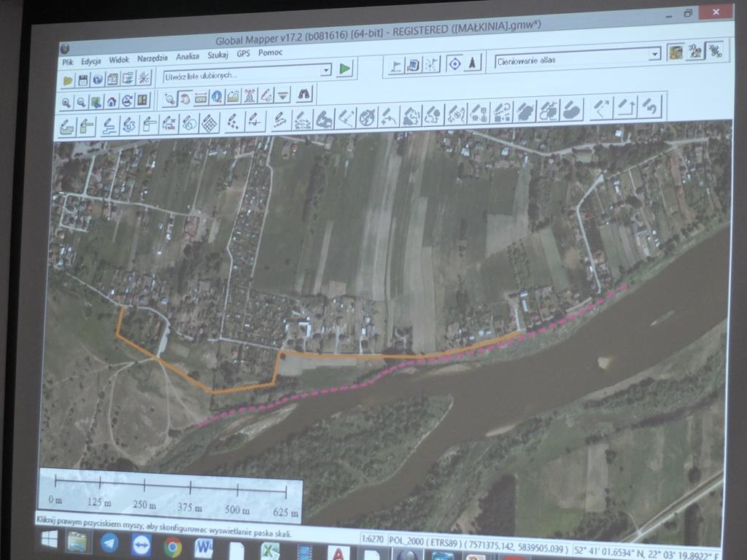Click the create waypoint flag icon
The image size is (747, 560).
coord(396,66)
